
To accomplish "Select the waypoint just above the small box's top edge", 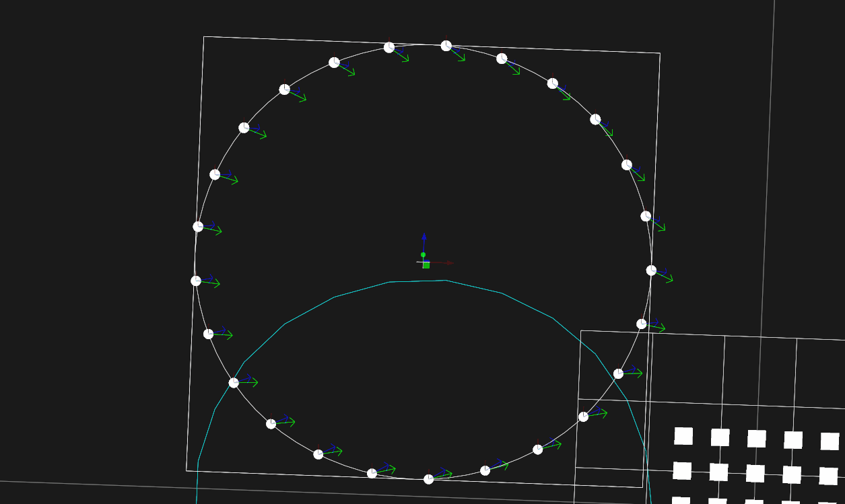I will (x=642, y=324).
